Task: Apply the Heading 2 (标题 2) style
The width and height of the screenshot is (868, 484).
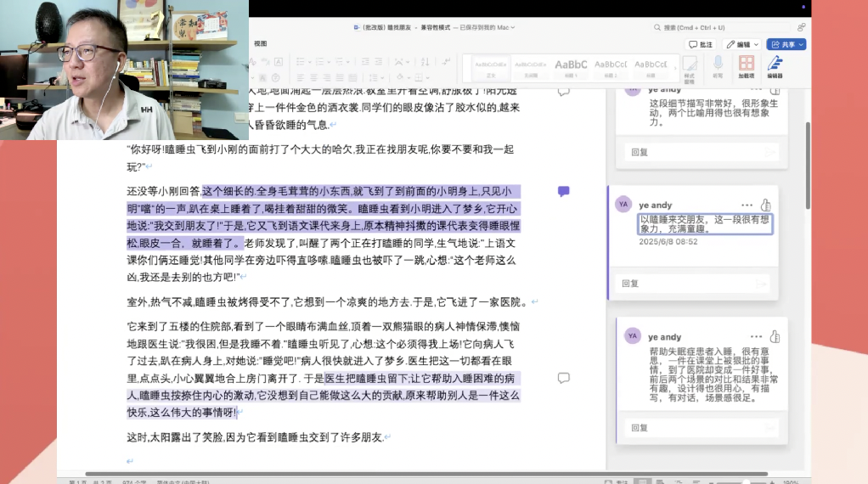Action: coord(611,66)
